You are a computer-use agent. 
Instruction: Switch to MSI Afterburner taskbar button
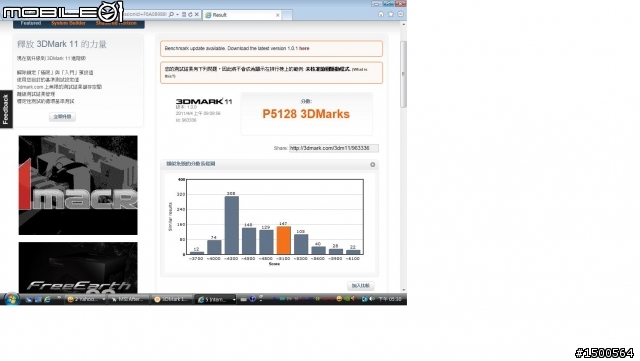click(x=129, y=299)
